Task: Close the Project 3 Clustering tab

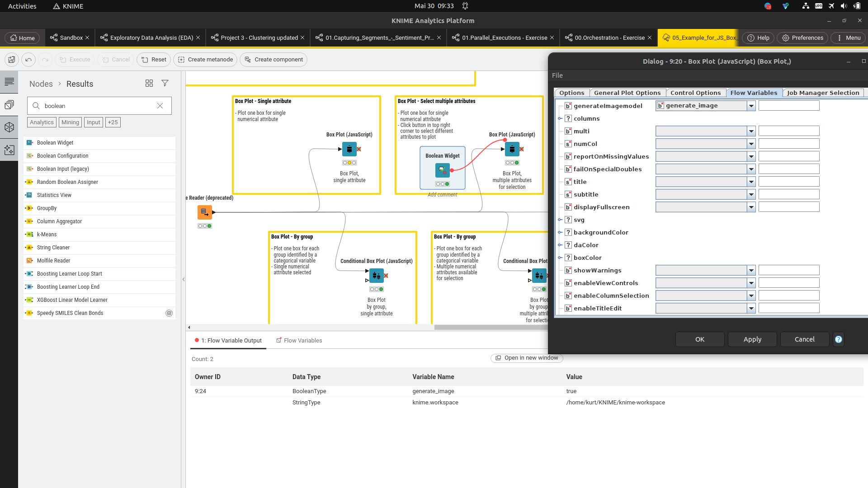Action: (x=302, y=38)
